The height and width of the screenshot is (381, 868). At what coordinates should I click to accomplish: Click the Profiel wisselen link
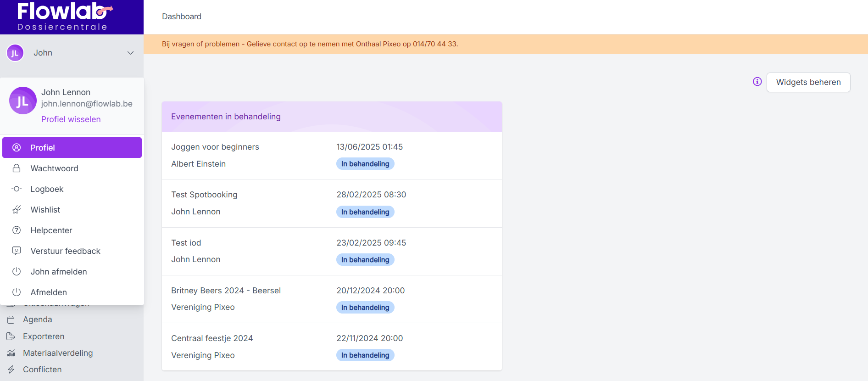point(71,119)
